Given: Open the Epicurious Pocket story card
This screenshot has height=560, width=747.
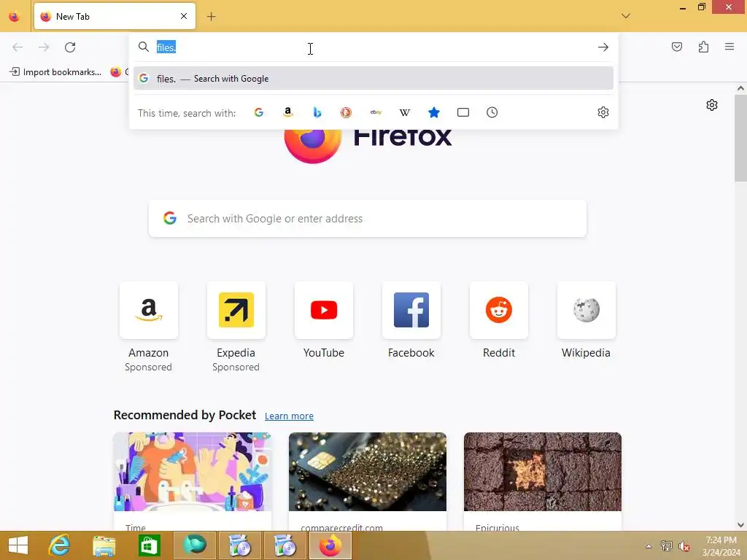Looking at the screenshot, I should [543, 481].
